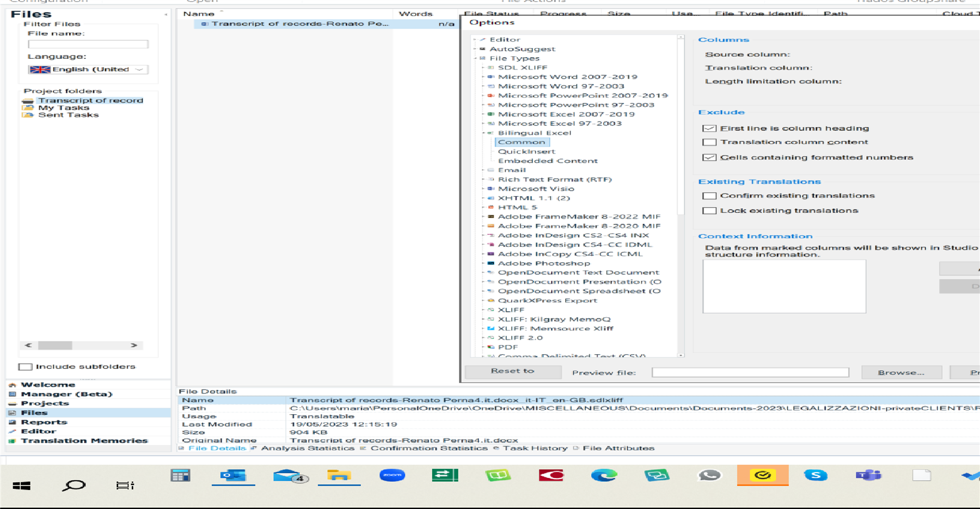
Task: Open the highlighted yellow taskbar app
Action: click(762, 475)
